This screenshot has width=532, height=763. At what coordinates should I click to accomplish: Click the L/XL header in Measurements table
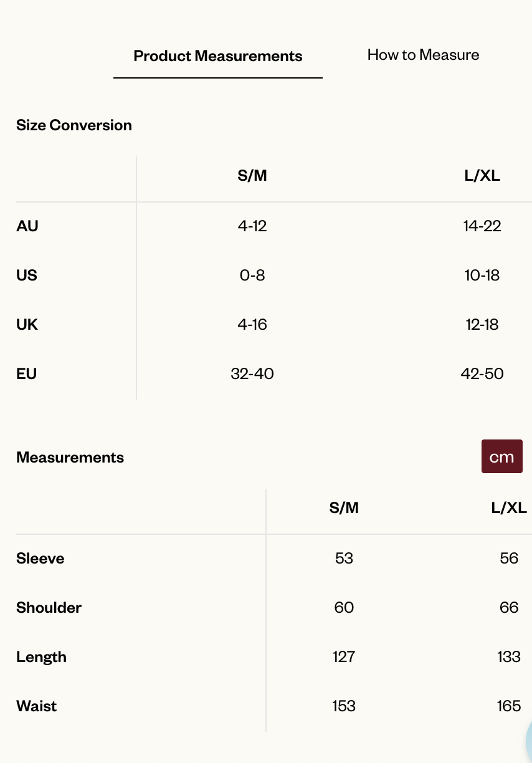[x=509, y=507]
